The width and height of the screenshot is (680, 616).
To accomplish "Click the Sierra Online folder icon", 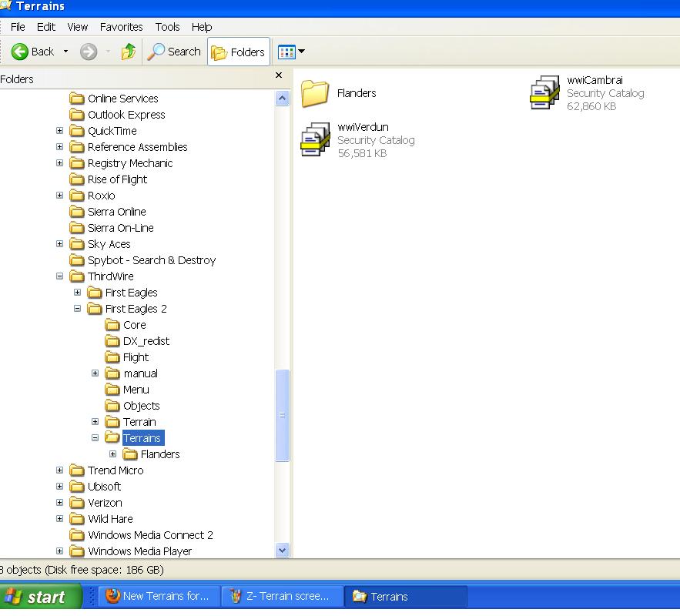I will coord(77,212).
